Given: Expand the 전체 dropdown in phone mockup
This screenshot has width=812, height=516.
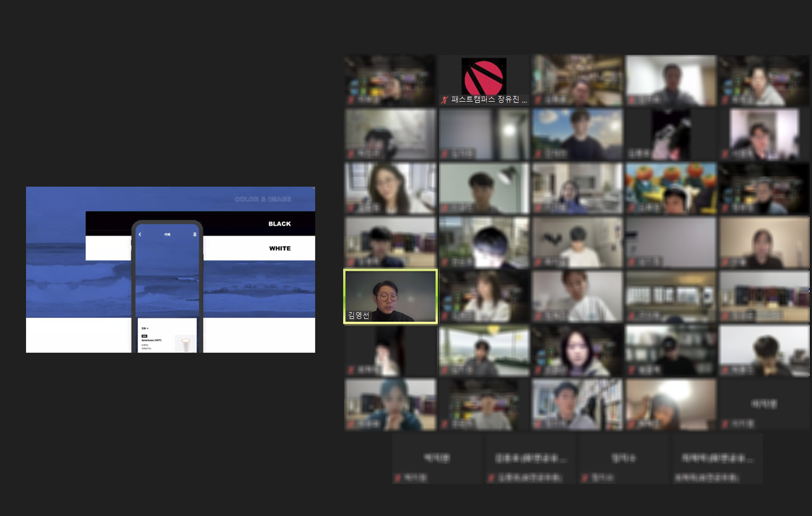Looking at the screenshot, I should [145, 329].
